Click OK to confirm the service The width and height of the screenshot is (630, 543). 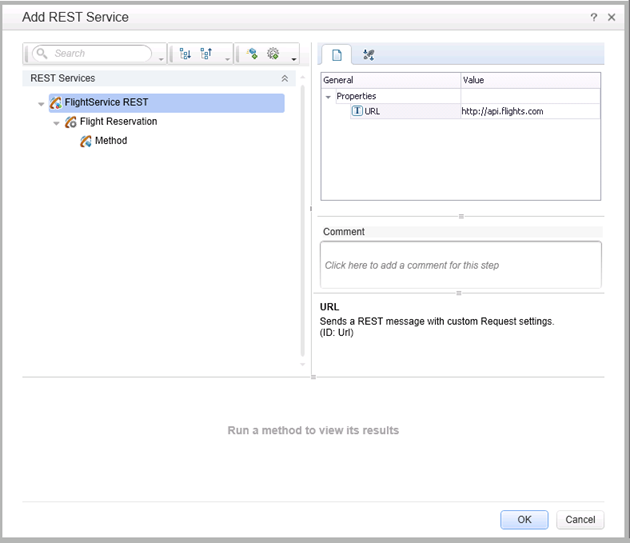[524, 519]
